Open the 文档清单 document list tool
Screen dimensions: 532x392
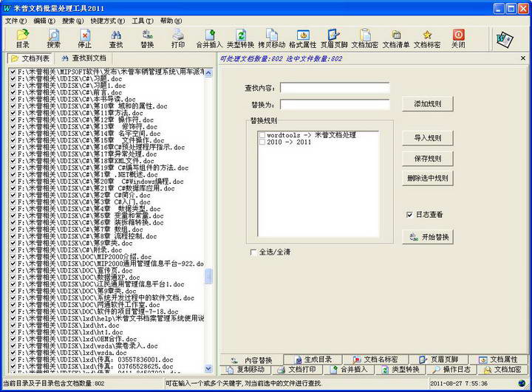coord(396,38)
